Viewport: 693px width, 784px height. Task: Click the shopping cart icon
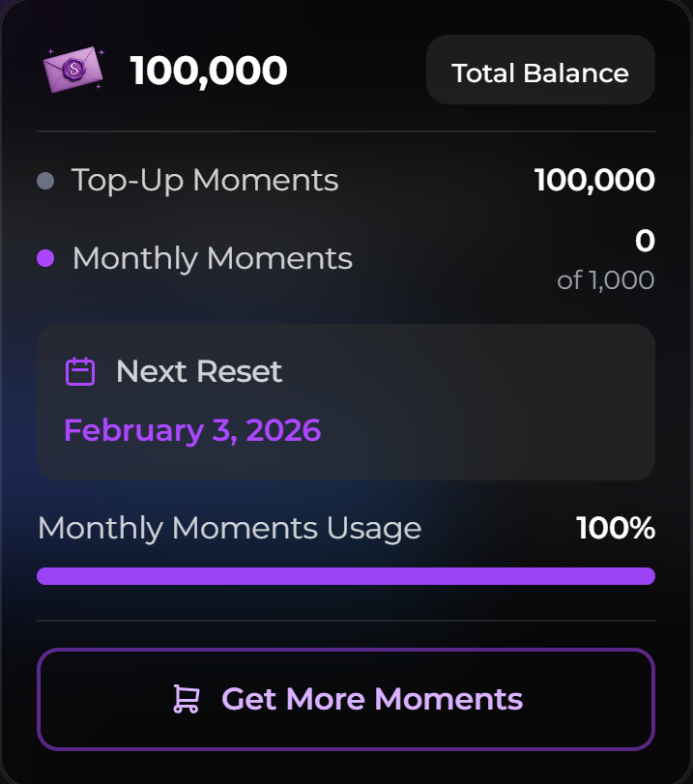186,699
